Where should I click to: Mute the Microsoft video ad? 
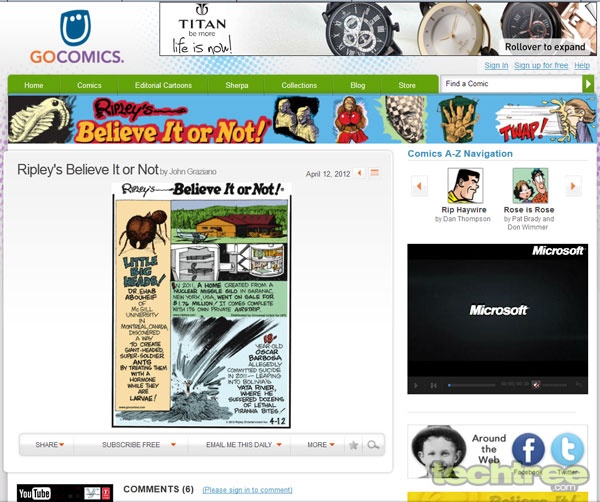click(536, 385)
